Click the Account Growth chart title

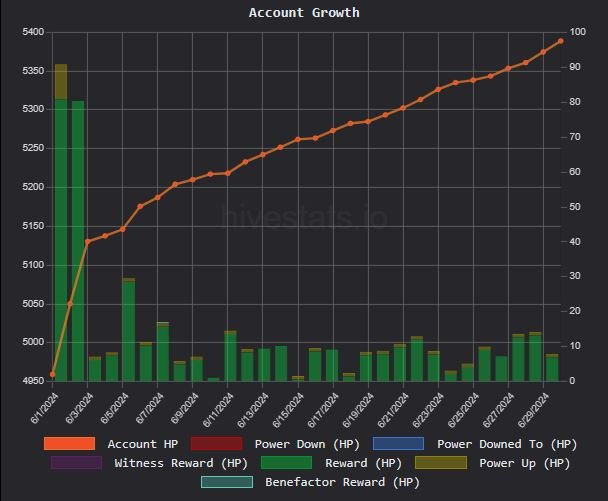[x=304, y=13]
